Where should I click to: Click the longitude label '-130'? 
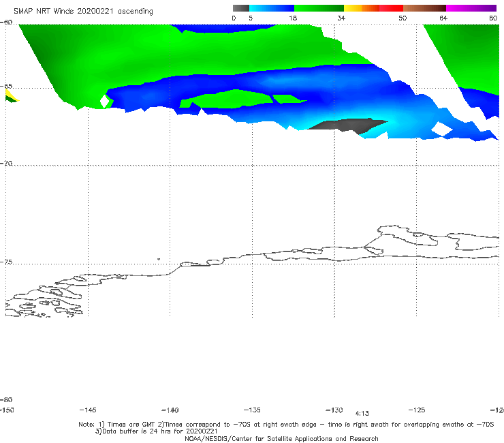point(334,410)
